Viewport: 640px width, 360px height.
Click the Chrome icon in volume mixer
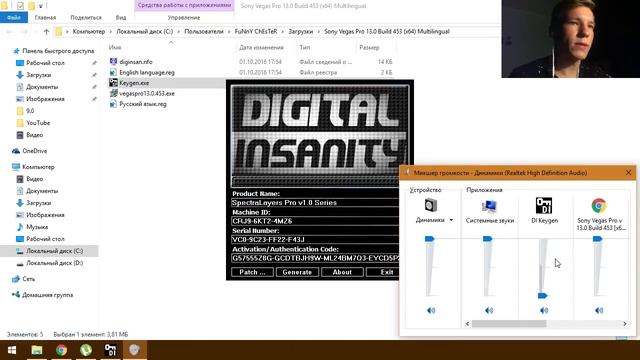pyautogui.click(x=599, y=205)
